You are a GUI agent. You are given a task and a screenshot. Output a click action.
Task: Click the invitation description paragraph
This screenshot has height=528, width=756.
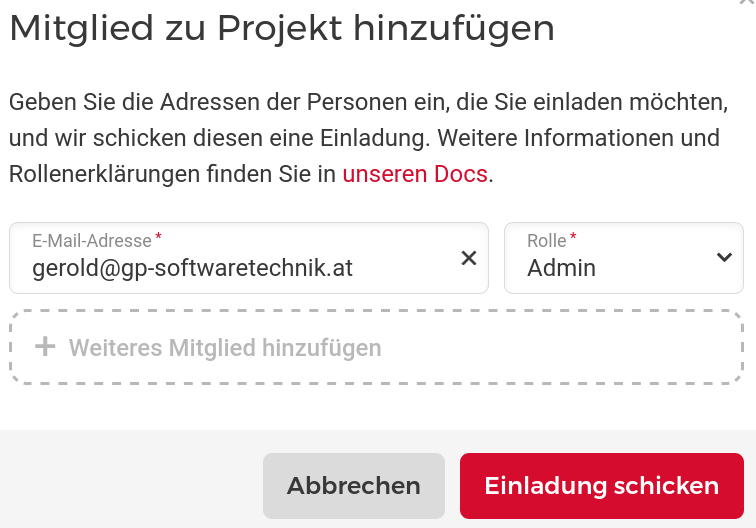point(366,138)
